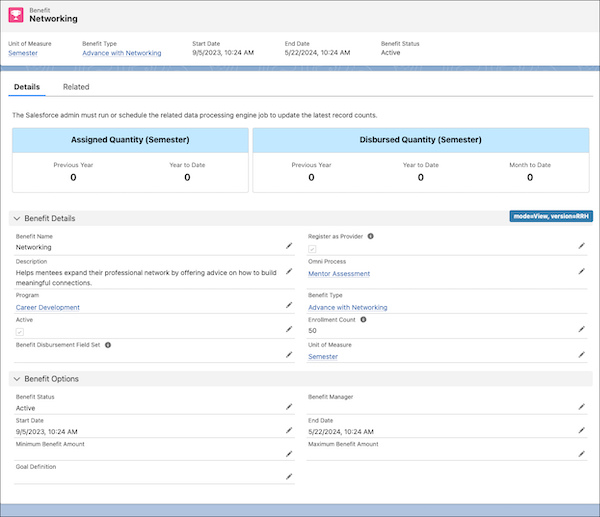Collapse the Benefit Options section
This screenshot has height=517, width=600.
click(x=16, y=379)
